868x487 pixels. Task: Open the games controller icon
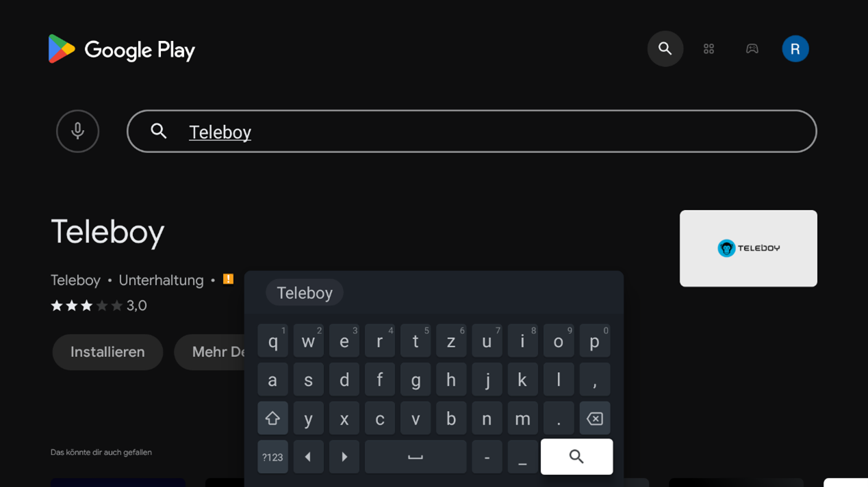(x=752, y=49)
